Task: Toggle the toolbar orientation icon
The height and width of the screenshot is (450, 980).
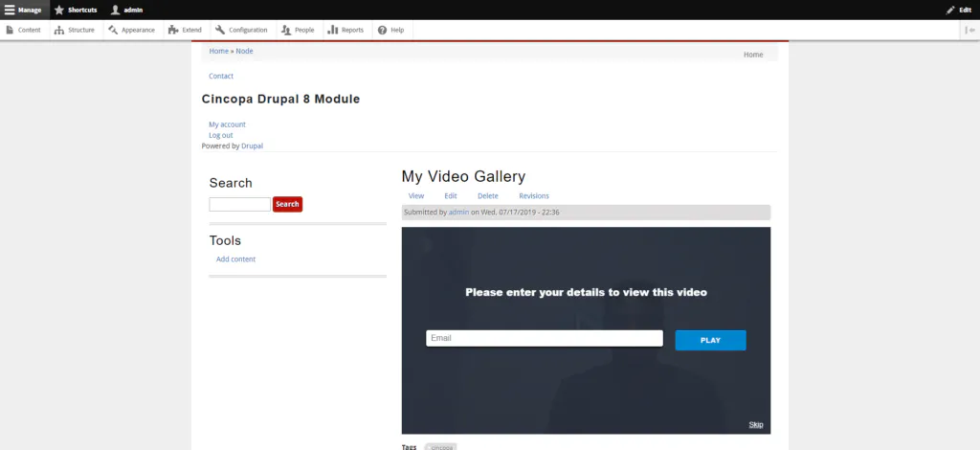Action: coord(970,30)
